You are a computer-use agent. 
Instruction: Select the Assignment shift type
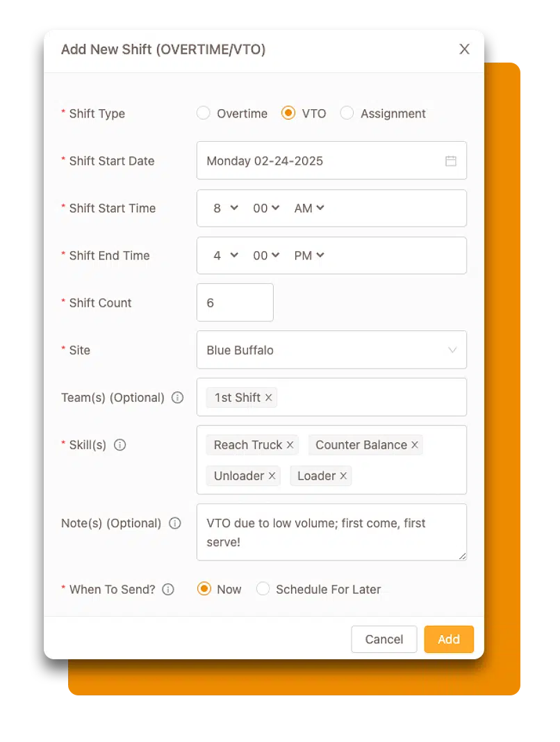pos(347,113)
